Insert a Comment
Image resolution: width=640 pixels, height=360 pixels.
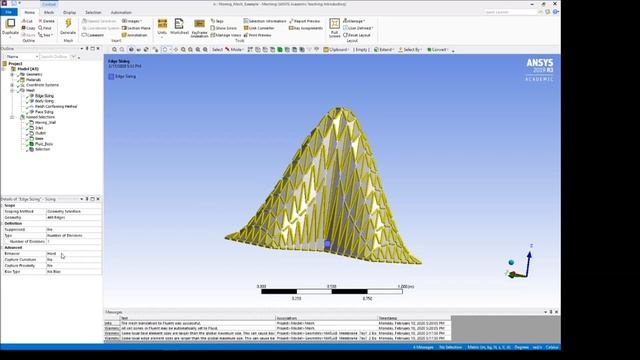pos(93,35)
